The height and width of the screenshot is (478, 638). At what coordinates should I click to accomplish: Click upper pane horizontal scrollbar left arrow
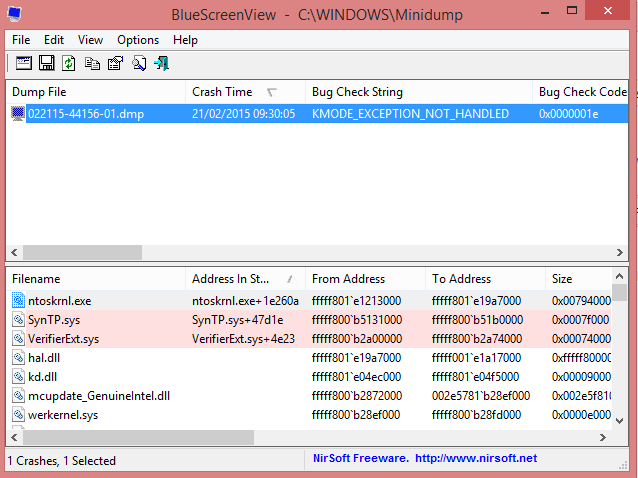pyautogui.click(x=14, y=252)
